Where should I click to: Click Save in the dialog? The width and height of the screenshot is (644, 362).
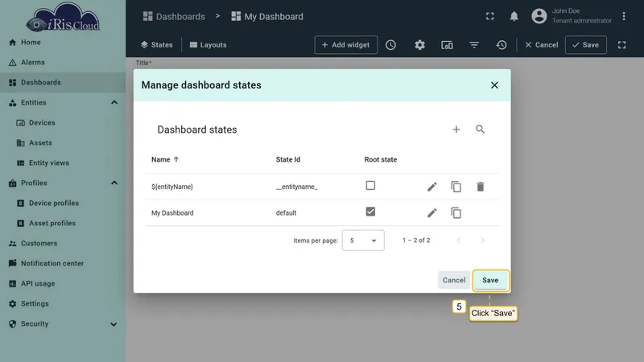pos(490,280)
